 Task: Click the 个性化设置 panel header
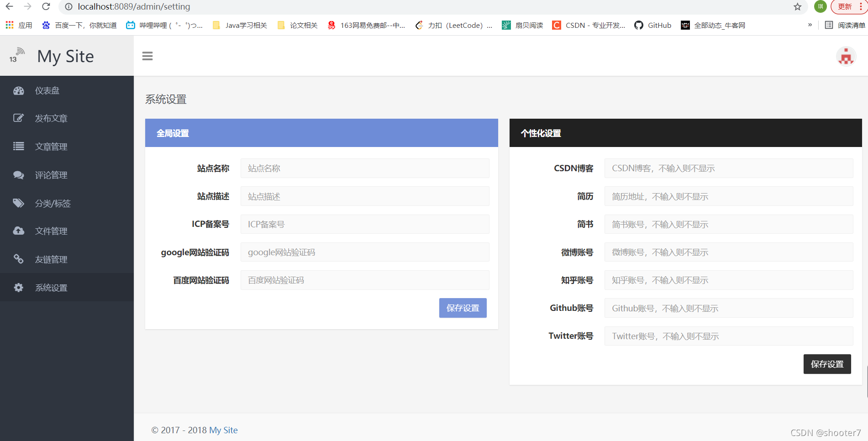pyautogui.click(x=686, y=133)
